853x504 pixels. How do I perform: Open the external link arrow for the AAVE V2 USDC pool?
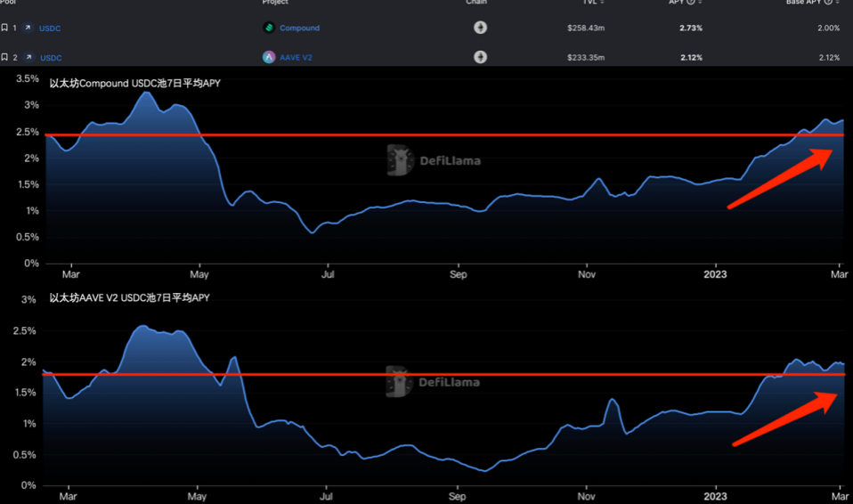pyautogui.click(x=28, y=57)
